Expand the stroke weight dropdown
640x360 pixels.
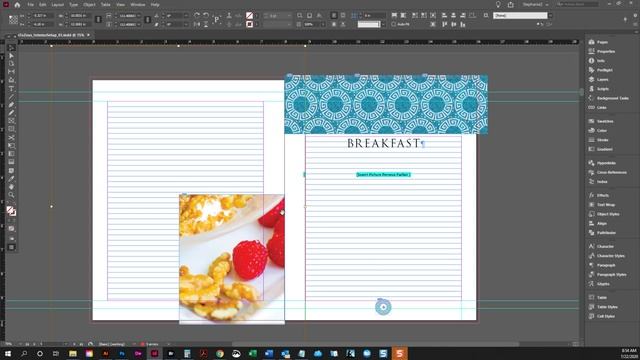pos(289,16)
